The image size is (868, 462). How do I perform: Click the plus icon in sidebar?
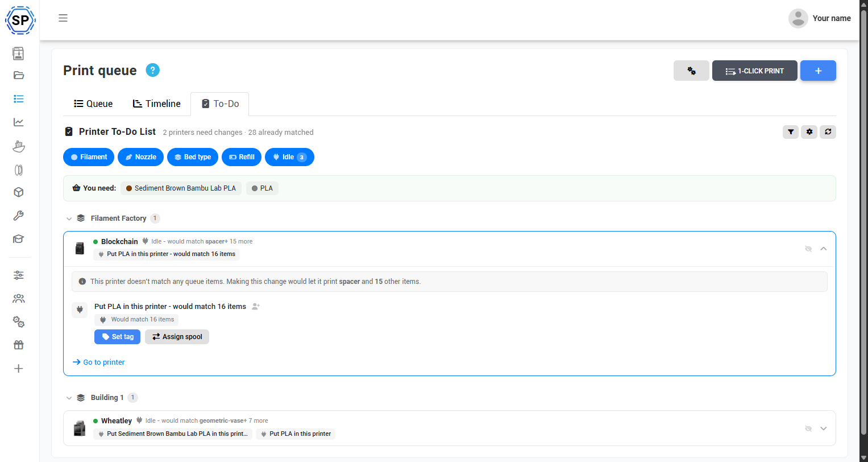click(x=18, y=369)
